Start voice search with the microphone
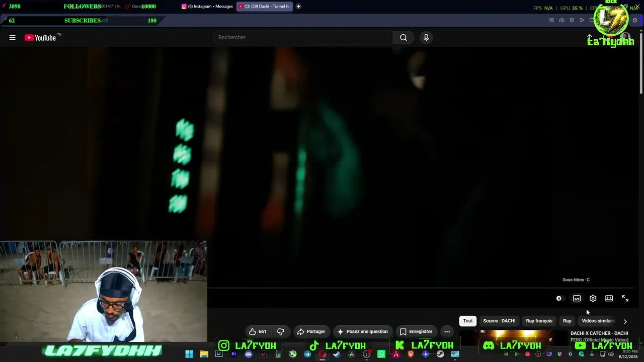 point(426,37)
